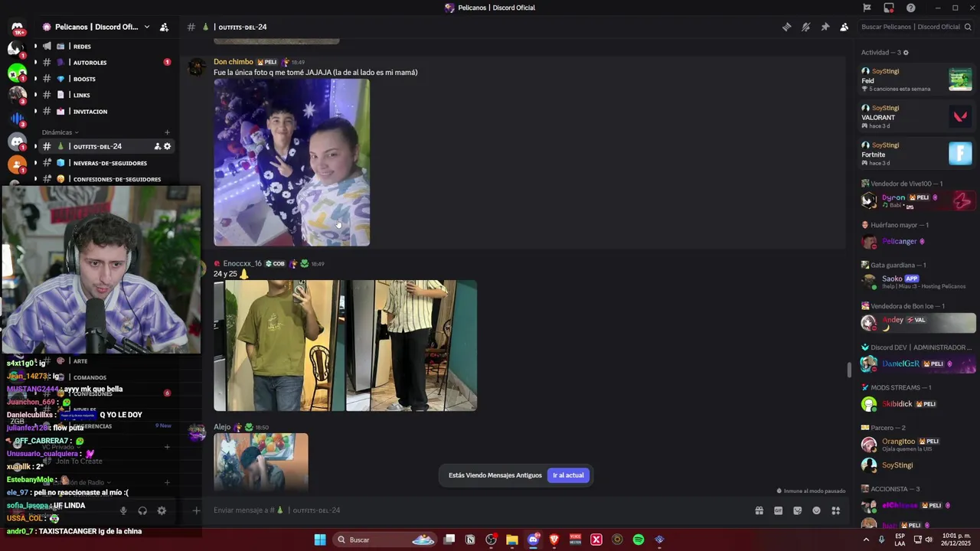Open member SoyStingi in Parcero list
This screenshot has height=551, width=980.
(x=897, y=465)
